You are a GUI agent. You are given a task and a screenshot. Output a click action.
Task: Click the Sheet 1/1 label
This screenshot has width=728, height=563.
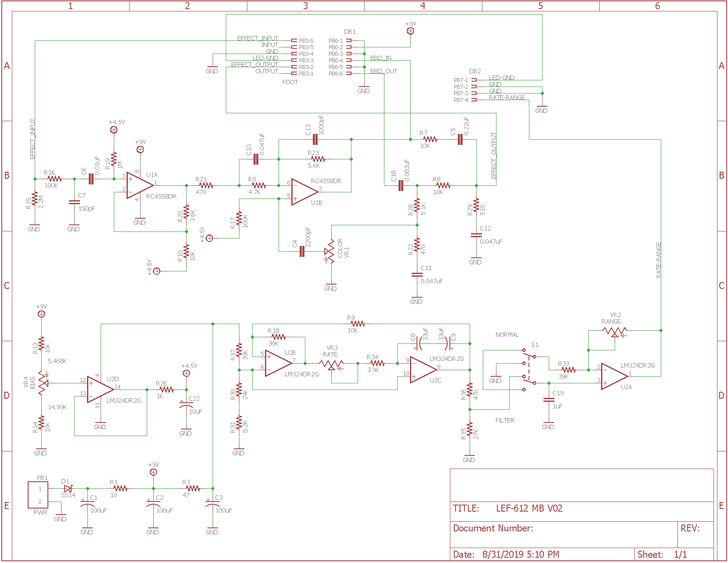click(x=662, y=554)
